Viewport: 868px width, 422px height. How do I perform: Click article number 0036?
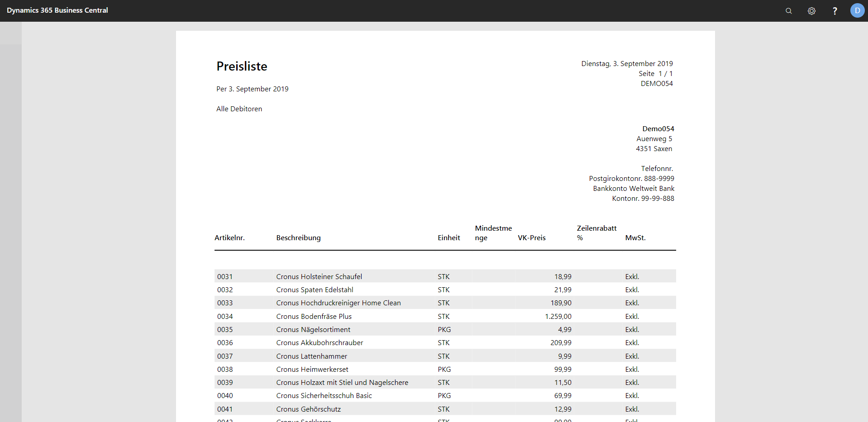[225, 343]
